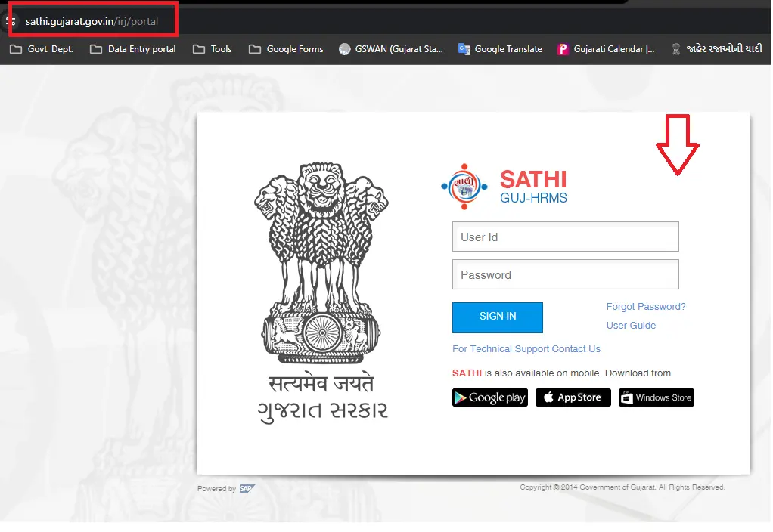The height and width of the screenshot is (532, 773).
Task: Open the Forgot Password? link
Action: [646, 306]
